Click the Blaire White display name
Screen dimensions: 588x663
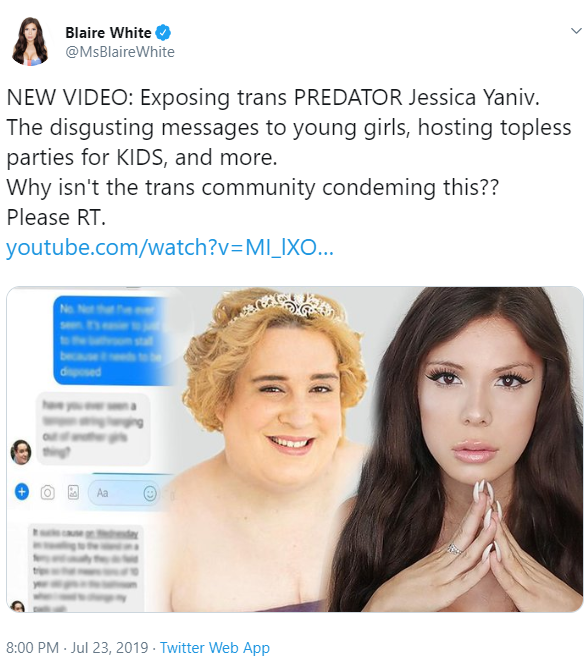point(108,33)
